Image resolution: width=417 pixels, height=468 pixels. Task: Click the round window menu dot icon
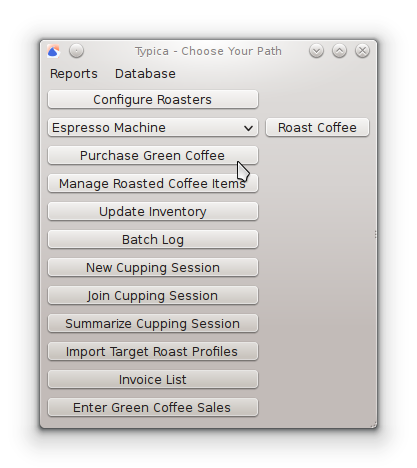click(76, 51)
